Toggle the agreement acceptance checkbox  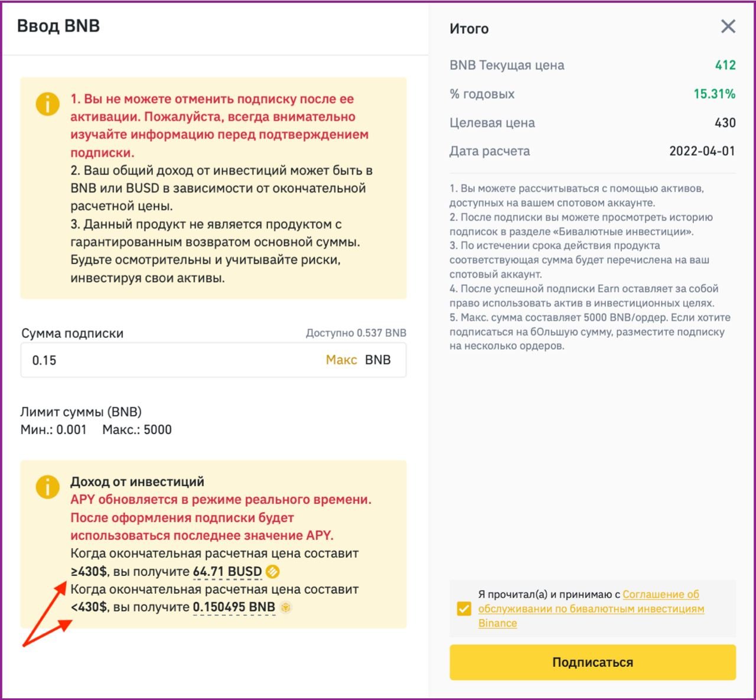pyautogui.click(x=464, y=608)
